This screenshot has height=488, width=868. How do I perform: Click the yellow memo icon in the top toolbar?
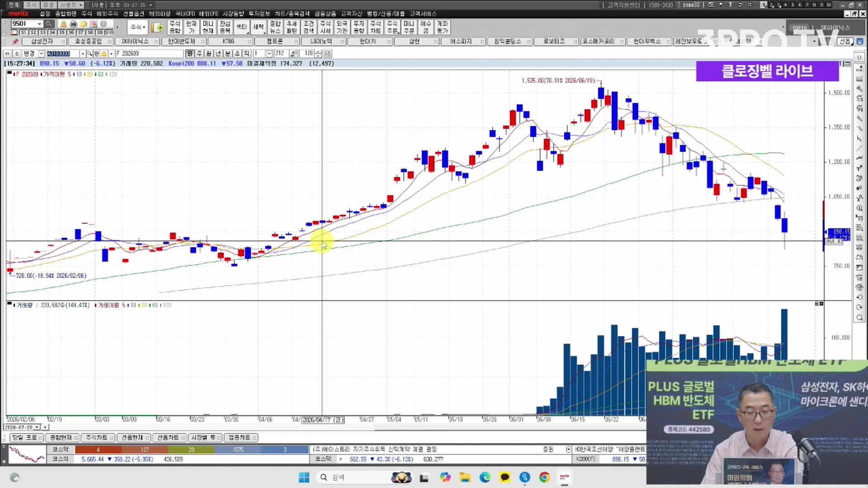click(x=84, y=23)
